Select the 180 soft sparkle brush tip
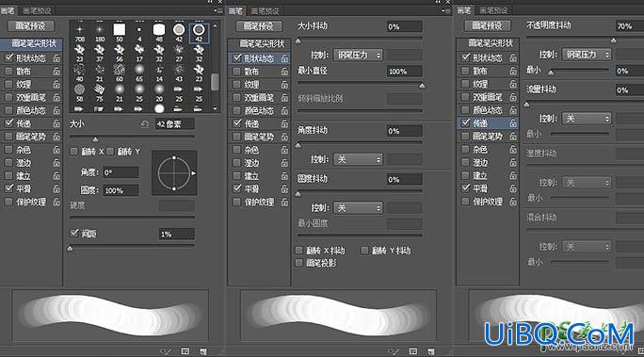Screen dimensions: 644x357 tap(100, 33)
